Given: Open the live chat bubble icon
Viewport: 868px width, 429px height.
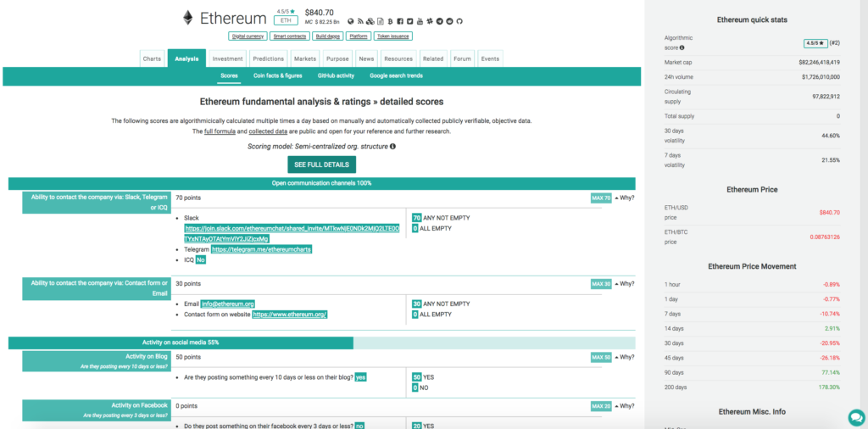Looking at the screenshot, I should (856, 417).
